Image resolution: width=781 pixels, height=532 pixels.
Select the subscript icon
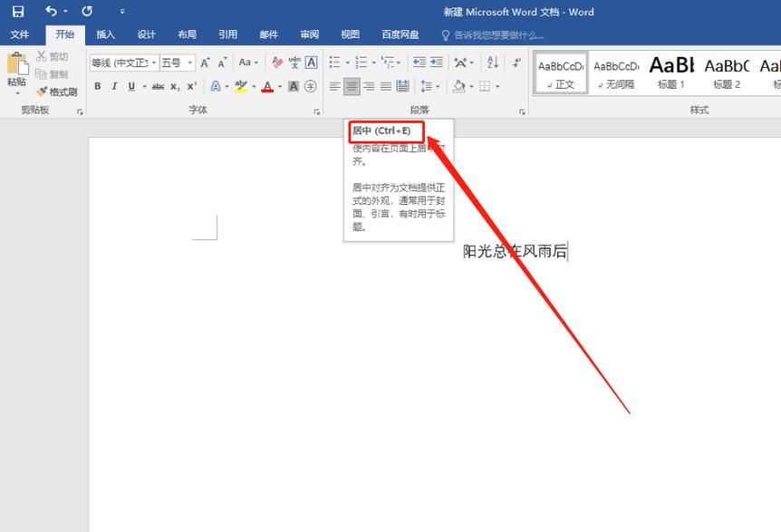click(174, 86)
